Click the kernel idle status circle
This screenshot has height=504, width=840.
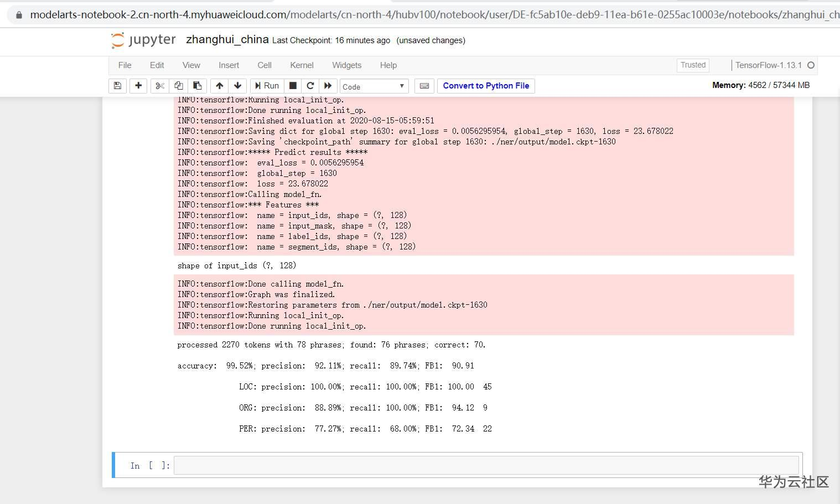coord(811,65)
